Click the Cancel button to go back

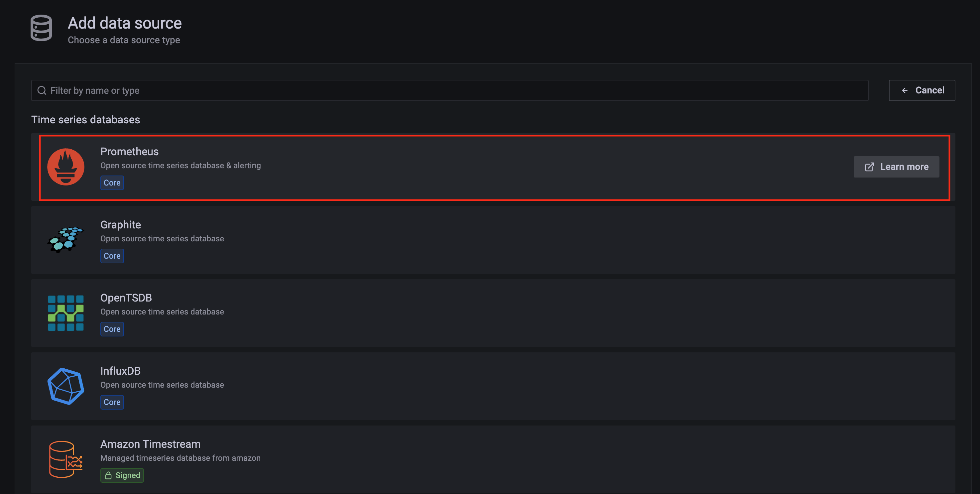coord(922,89)
